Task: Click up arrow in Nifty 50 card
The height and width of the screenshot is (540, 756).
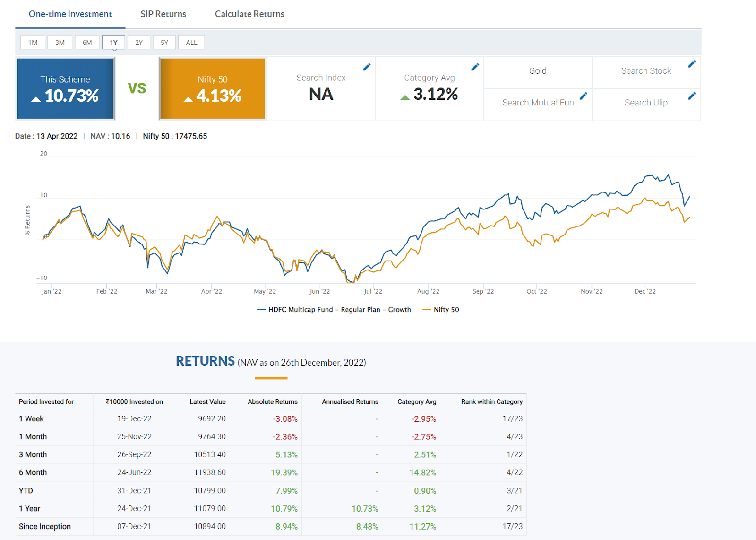Action: (189, 99)
